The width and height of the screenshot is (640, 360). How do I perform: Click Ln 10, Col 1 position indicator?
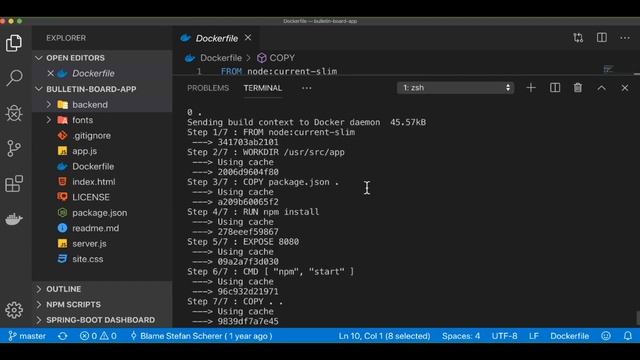(x=384, y=336)
